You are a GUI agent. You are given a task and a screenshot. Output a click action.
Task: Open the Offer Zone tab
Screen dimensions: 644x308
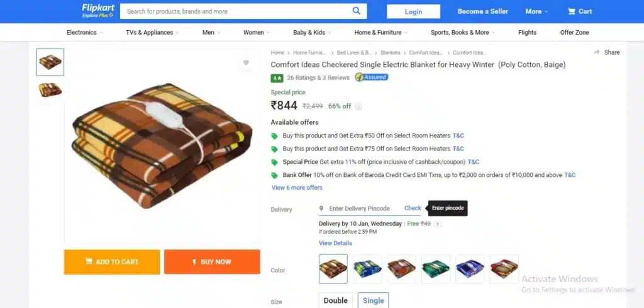(574, 33)
